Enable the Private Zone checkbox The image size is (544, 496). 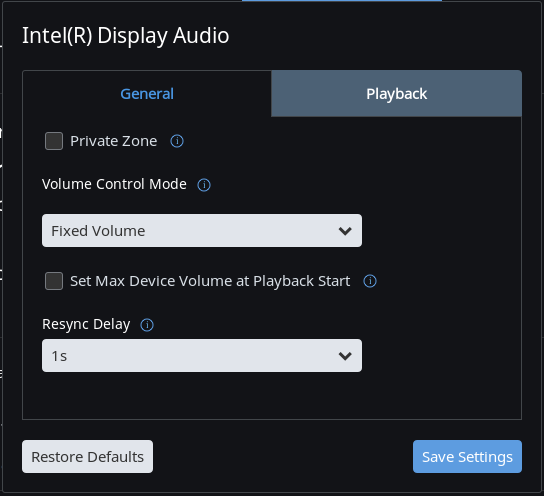click(x=54, y=141)
